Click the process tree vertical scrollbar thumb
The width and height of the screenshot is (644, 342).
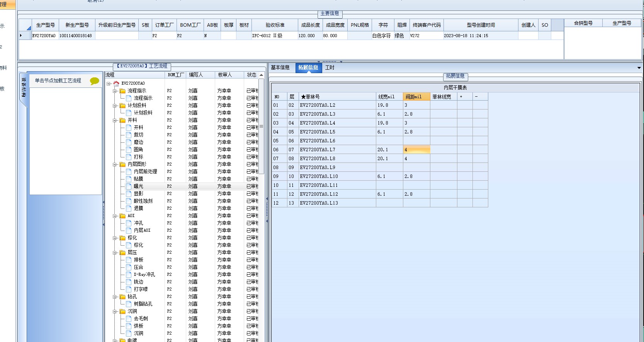[262, 127]
